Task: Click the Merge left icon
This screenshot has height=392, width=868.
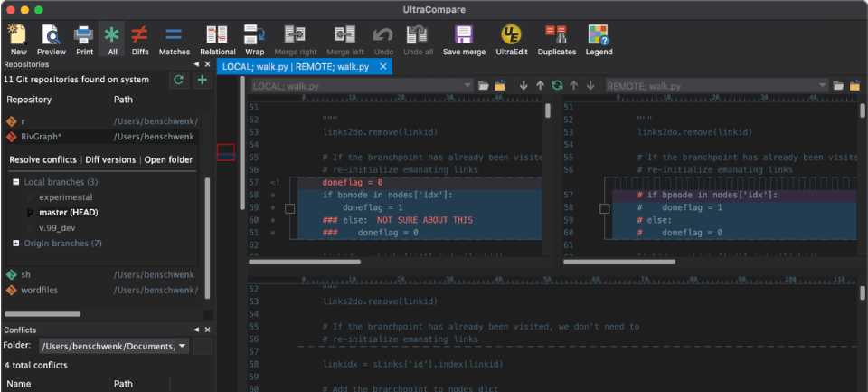Action: click(x=345, y=40)
